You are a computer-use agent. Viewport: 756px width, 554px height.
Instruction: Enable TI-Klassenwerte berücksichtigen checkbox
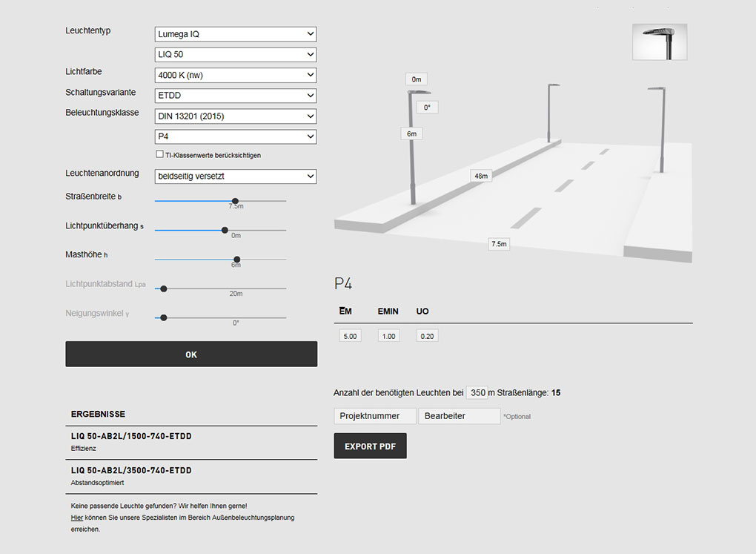[x=159, y=155]
